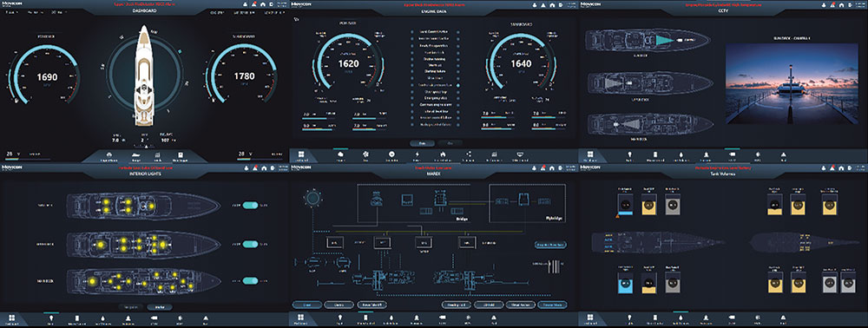Toggle the Main Deck switch in Interior Lights
This screenshot has height=328, width=868.
point(251,280)
